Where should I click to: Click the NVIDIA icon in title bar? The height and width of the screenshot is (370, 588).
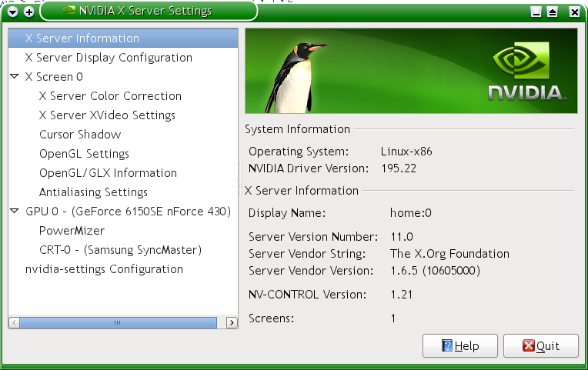click(x=69, y=10)
